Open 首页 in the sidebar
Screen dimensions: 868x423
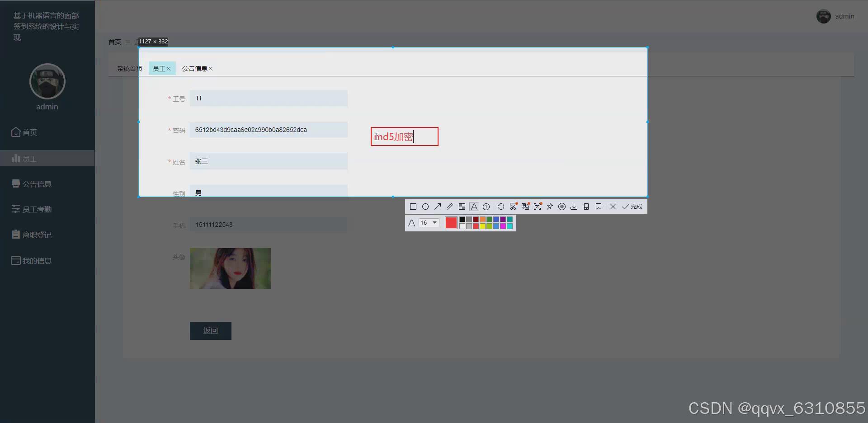[x=47, y=132]
